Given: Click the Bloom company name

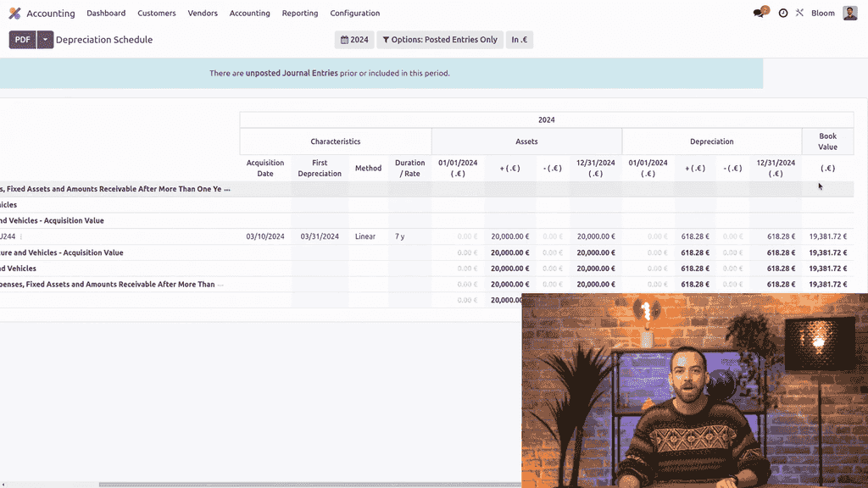Looking at the screenshot, I should 822,14.
